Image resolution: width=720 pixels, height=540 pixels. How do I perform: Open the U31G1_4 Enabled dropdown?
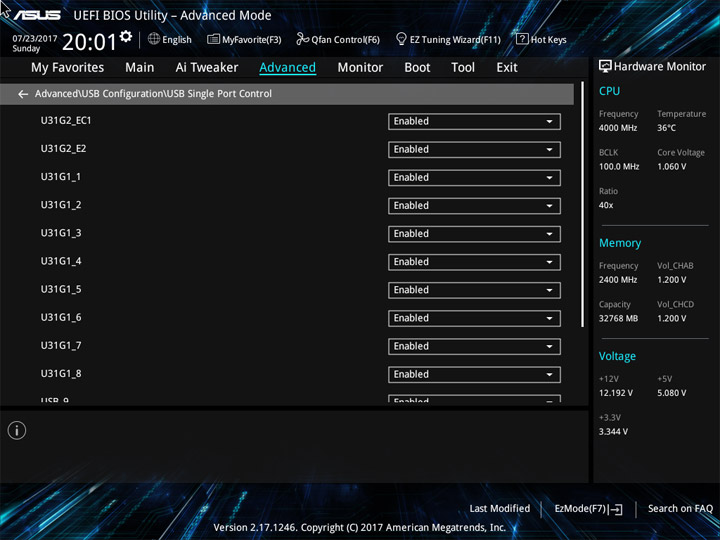(474, 262)
